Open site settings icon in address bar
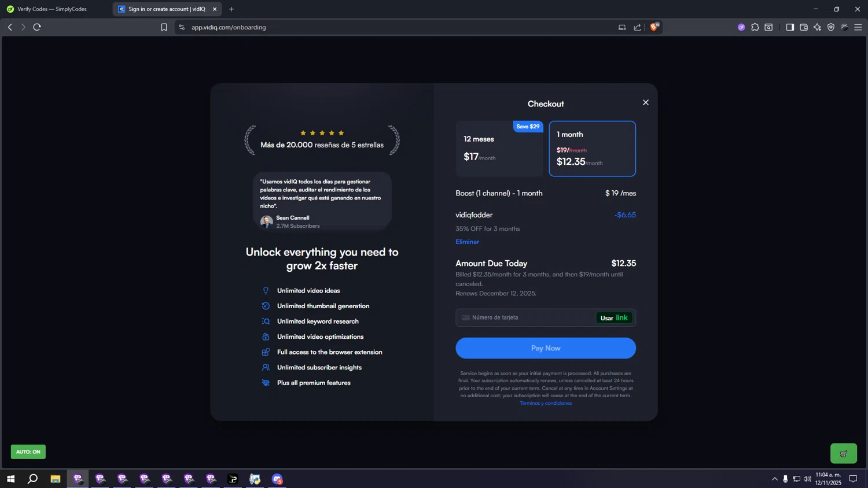Image resolution: width=868 pixels, height=488 pixels. 182,27
